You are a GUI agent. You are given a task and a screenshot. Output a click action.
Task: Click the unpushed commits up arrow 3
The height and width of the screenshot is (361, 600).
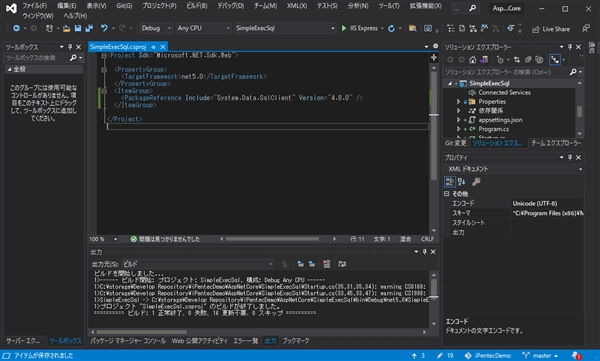[x=418, y=356]
